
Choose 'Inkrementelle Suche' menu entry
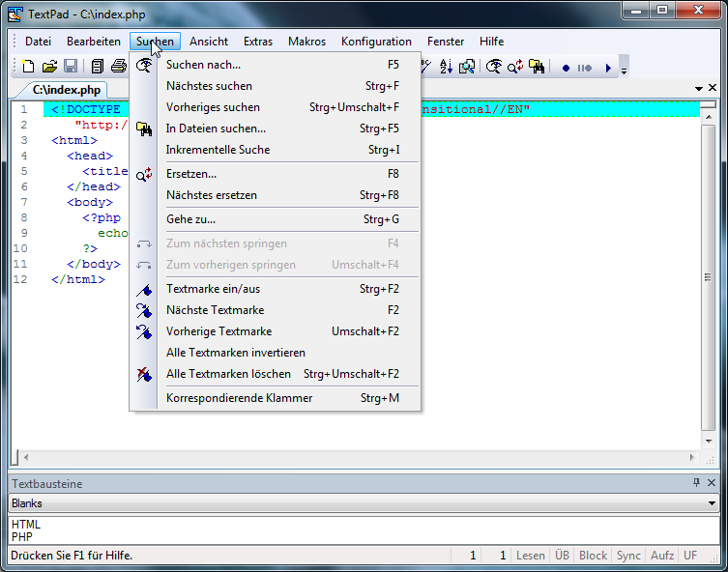click(x=275, y=150)
